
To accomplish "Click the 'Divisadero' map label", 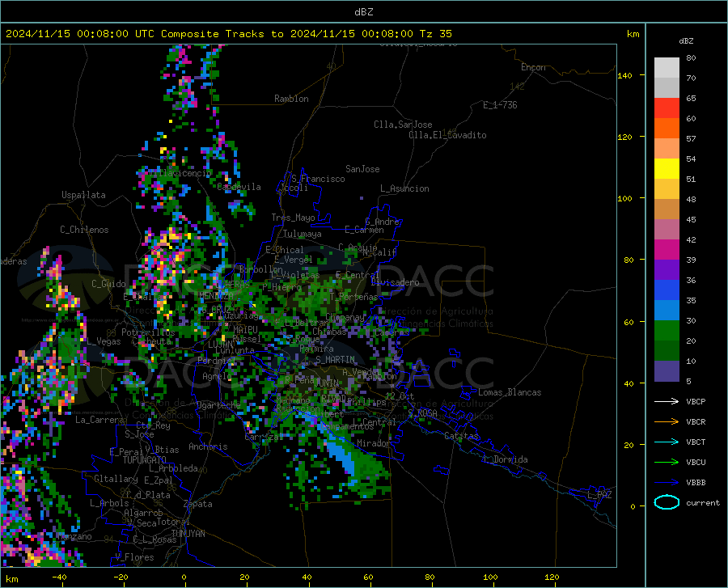I will (395, 282).
